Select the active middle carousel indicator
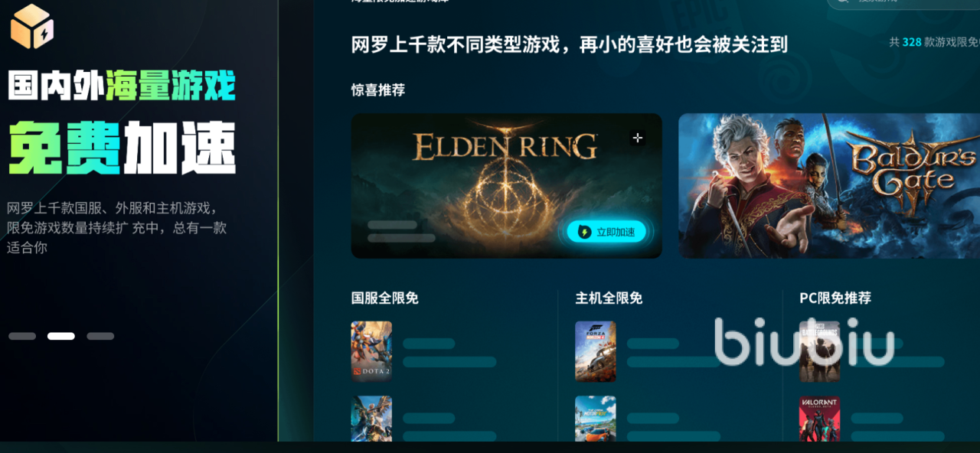This screenshot has width=980, height=453. 61,336
